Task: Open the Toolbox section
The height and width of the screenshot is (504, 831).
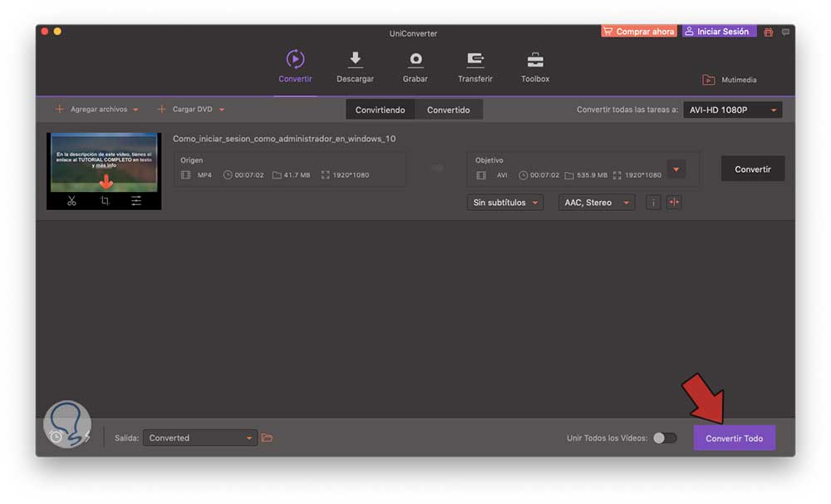Action: (534, 67)
